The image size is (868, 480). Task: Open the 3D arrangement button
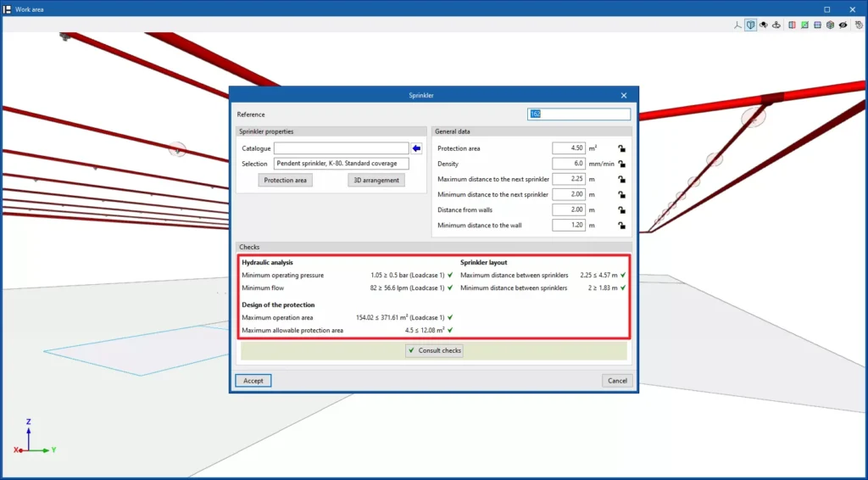[x=376, y=181]
